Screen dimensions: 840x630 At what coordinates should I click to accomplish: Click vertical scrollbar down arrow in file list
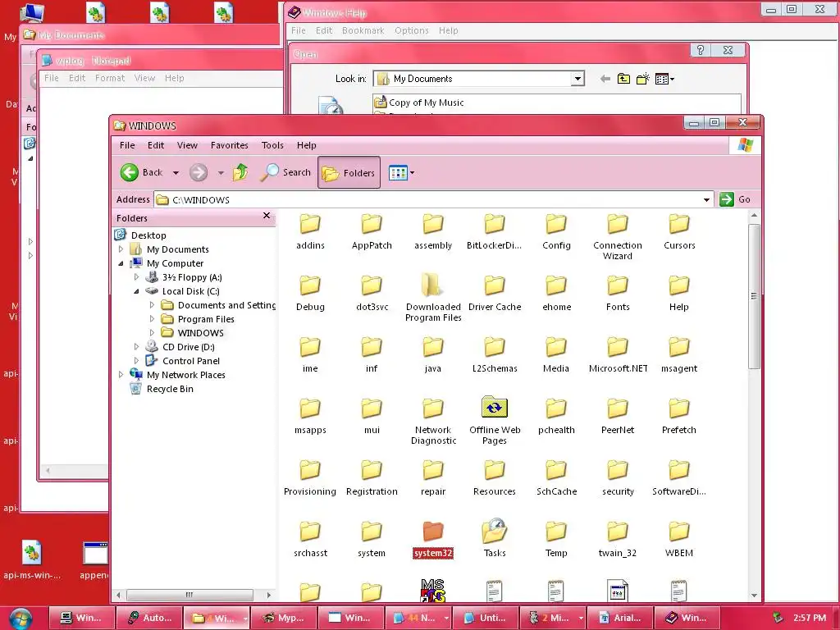754,596
